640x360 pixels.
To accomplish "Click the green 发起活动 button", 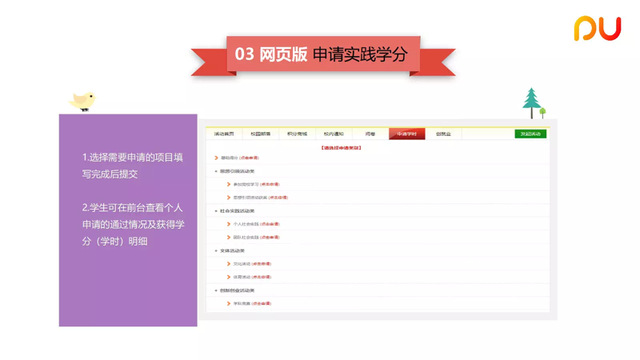I will tap(530, 134).
